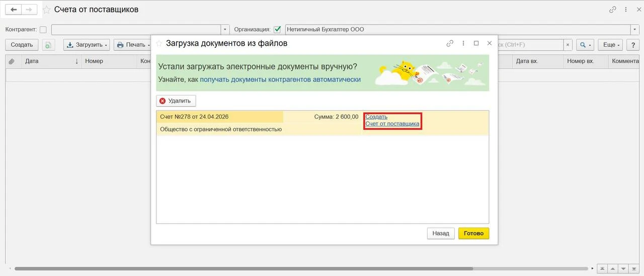The height and width of the screenshot is (276, 644).
Task: Click the Удалить button in the dialog
Action: (x=176, y=101)
